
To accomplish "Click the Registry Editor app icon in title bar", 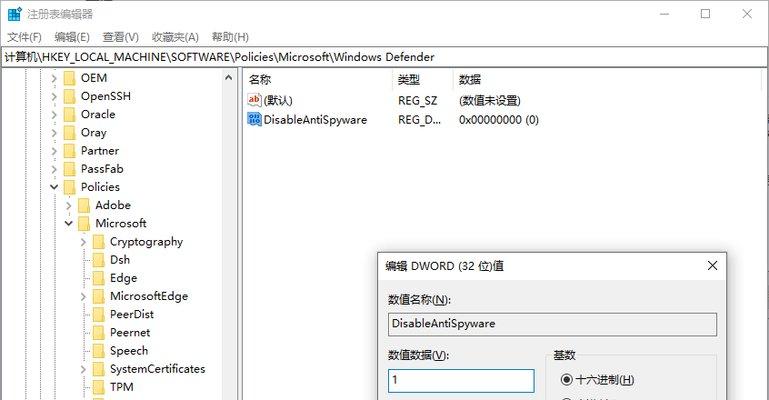I will [14, 14].
